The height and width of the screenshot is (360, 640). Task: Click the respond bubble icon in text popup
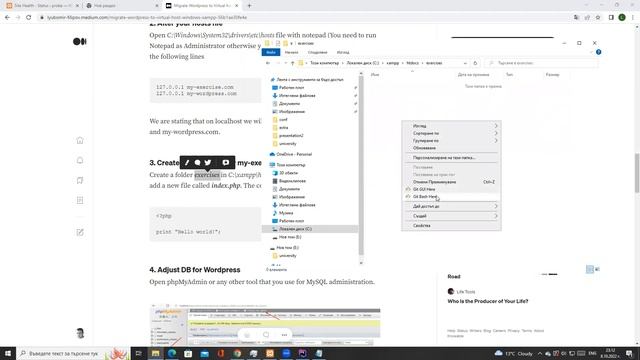(x=198, y=162)
